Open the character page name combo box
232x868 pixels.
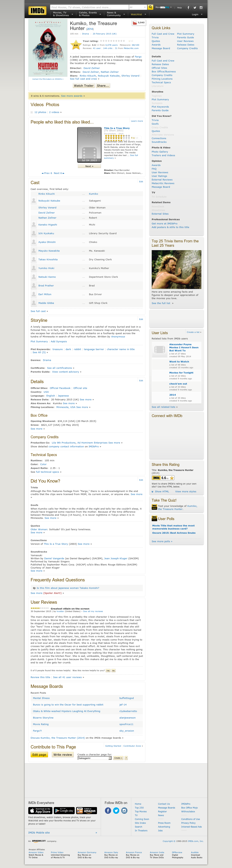coord(94,758)
